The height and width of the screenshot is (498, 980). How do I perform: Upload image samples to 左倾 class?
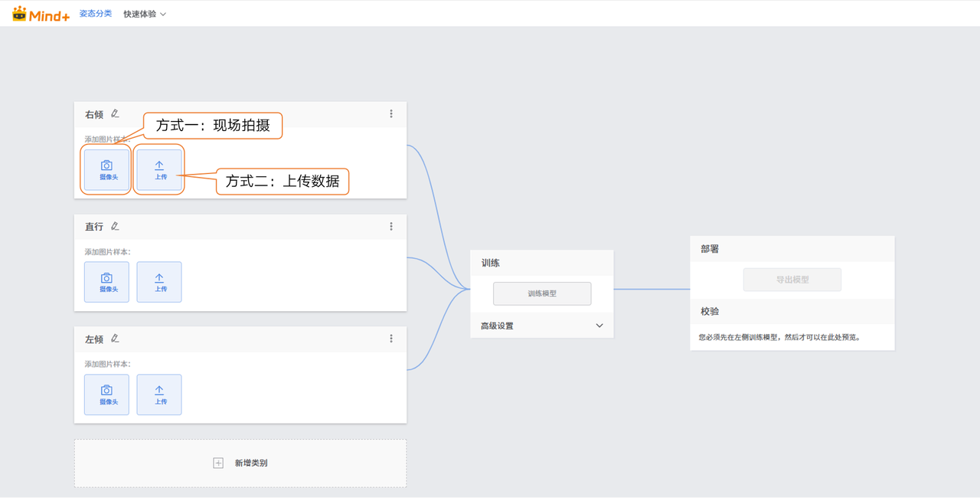[159, 395]
